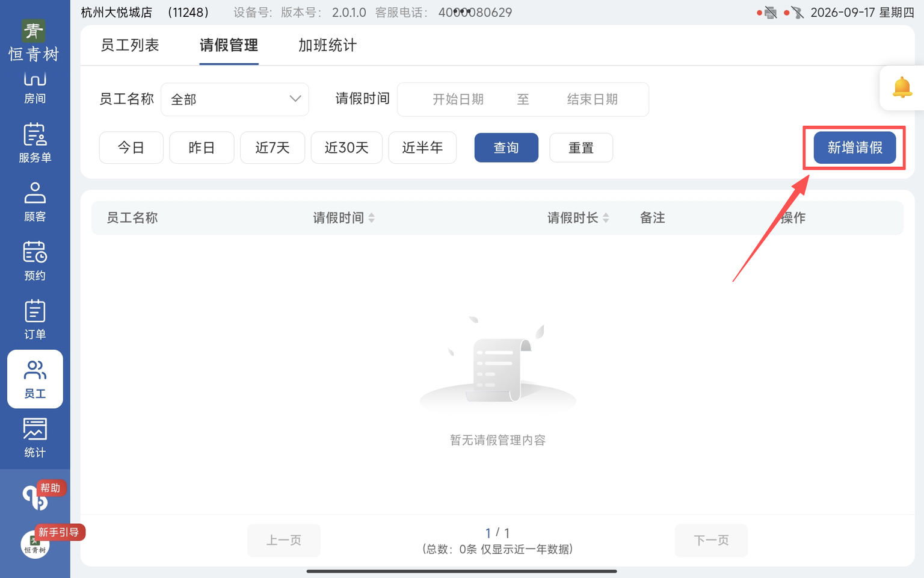Sort by 请假时间 column arrows
The height and width of the screenshot is (578, 924).
click(x=371, y=218)
